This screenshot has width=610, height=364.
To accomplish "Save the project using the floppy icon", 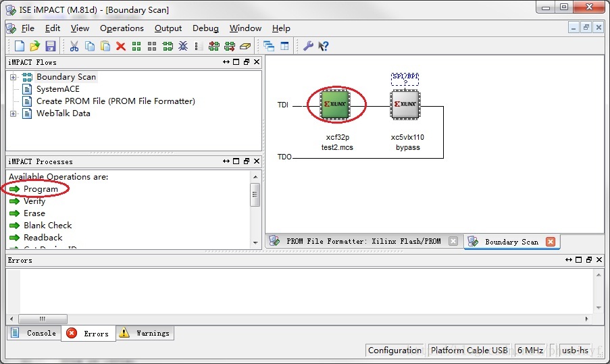I will tap(50, 46).
